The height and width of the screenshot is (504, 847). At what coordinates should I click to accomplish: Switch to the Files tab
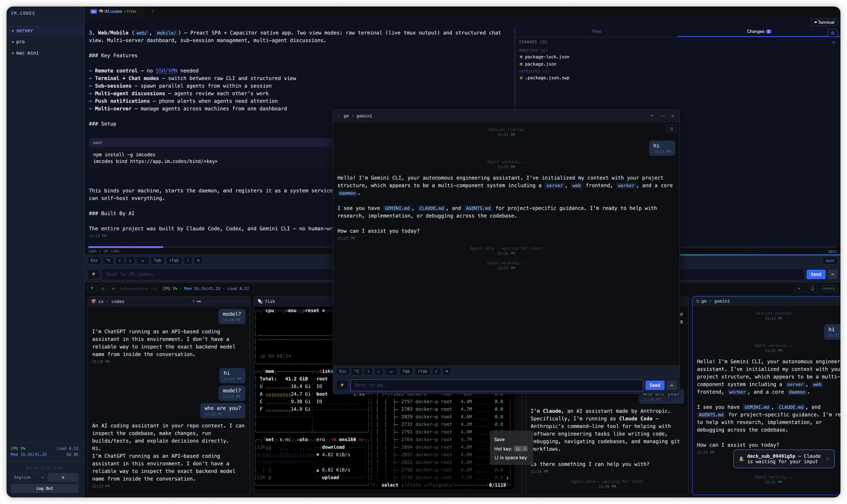[x=596, y=32]
